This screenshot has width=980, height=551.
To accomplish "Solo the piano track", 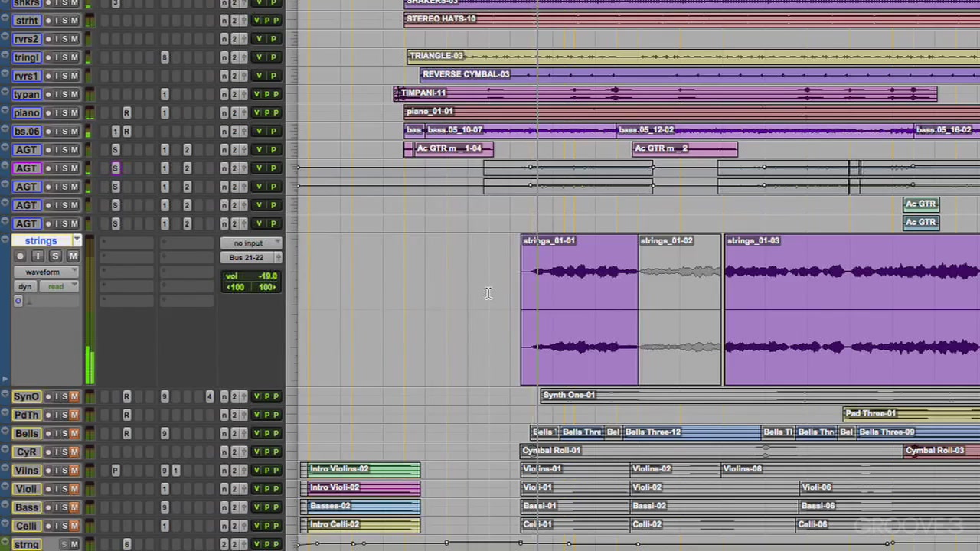I will point(66,112).
